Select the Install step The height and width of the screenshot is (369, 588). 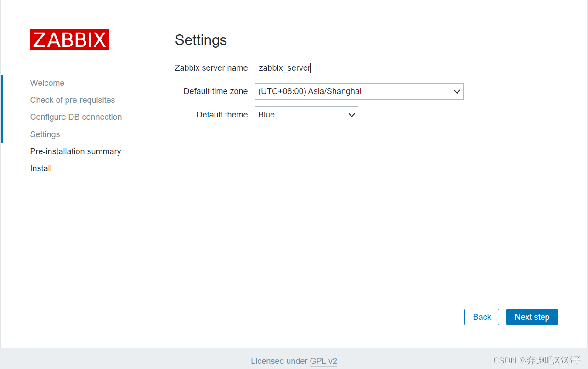click(x=41, y=168)
